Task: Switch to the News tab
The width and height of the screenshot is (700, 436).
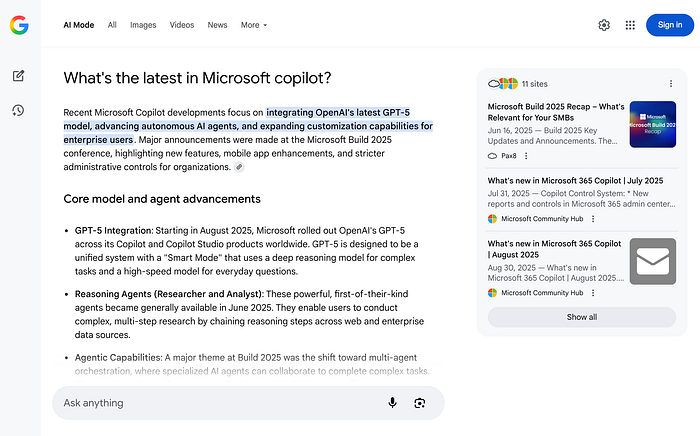Action: (x=217, y=25)
